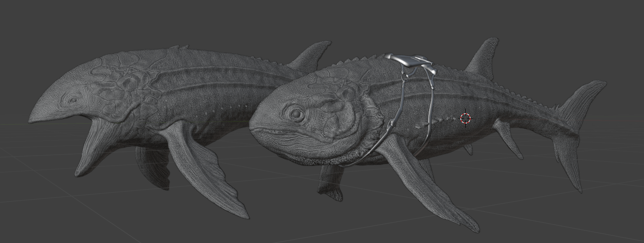Click the closed mouth of the right fish
The height and width of the screenshot is (243, 644).
[x=269, y=131]
